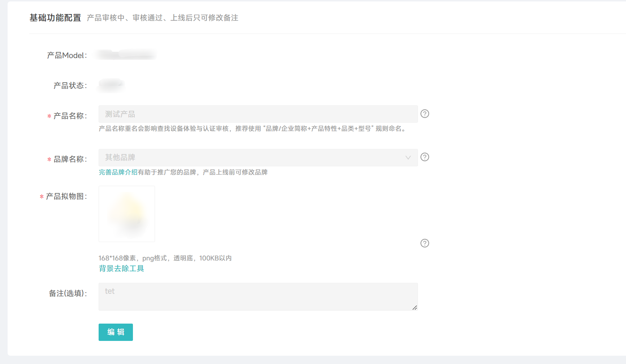Screen dimensions: 626x364
Task: Click help icon beside 产品拟物图 upload
Action: [425, 243]
